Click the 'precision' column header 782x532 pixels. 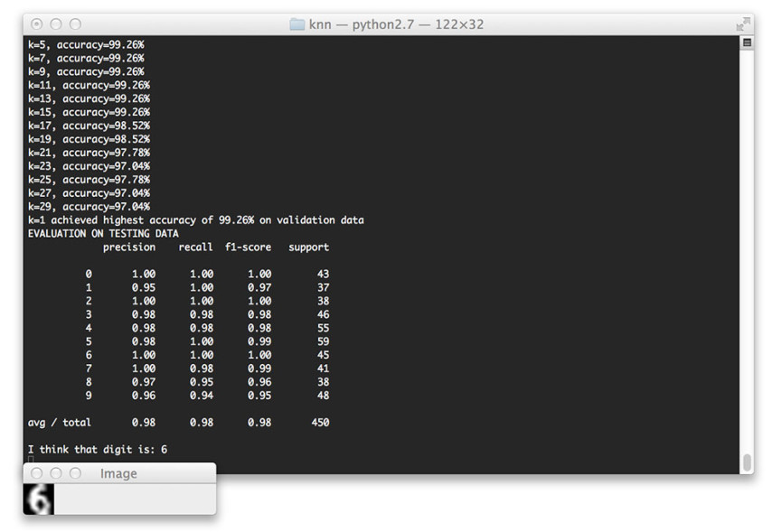[129, 247]
